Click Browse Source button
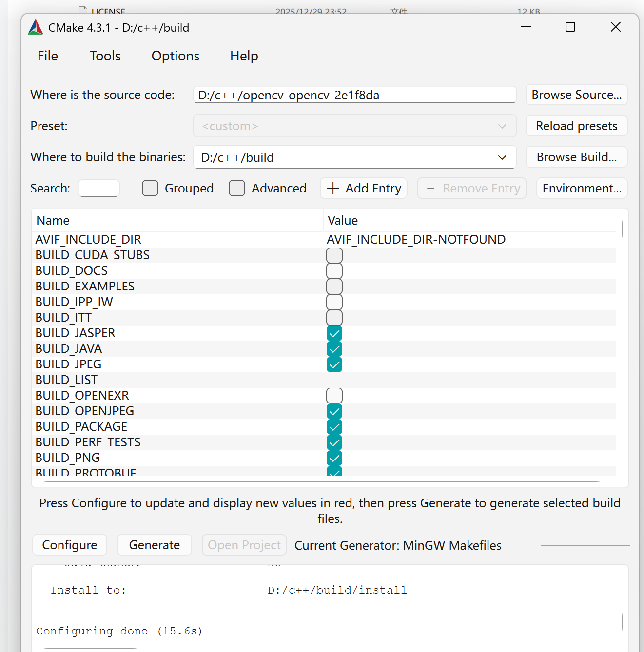 577,95
